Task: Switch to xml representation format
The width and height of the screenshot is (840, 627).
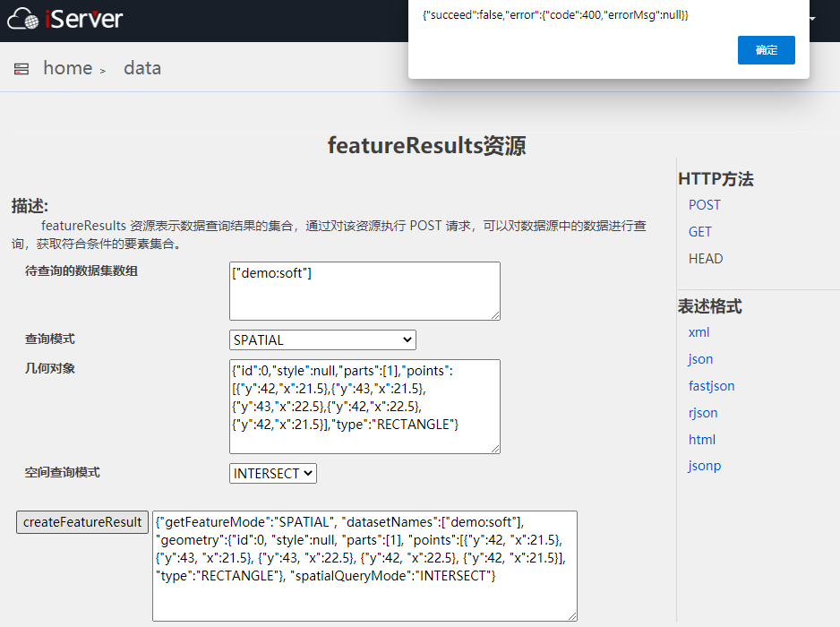Action: pyautogui.click(x=699, y=332)
